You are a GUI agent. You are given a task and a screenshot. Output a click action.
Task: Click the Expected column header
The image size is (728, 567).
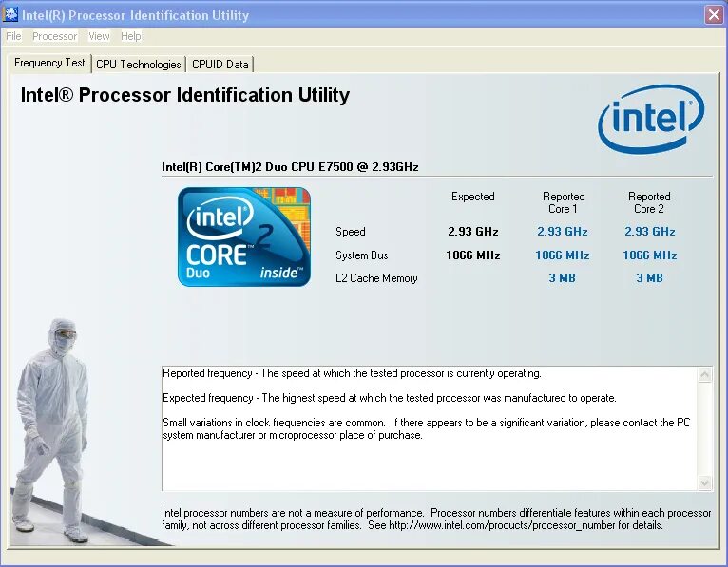[472, 197]
